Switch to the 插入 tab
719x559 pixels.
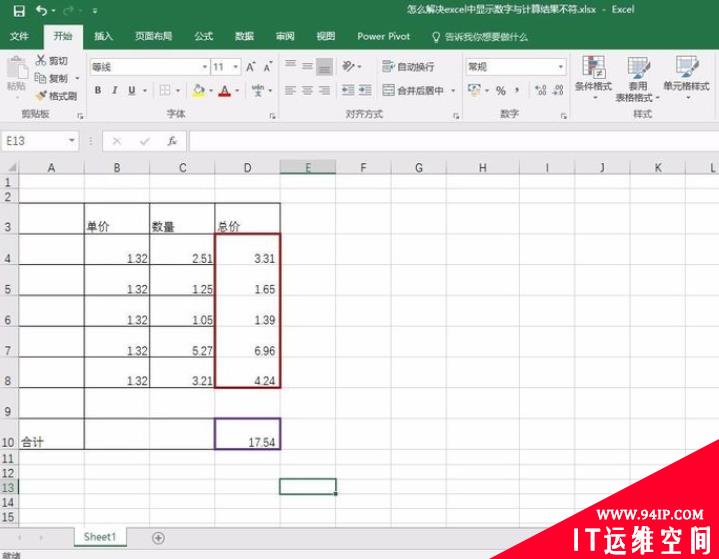pyautogui.click(x=103, y=36)
